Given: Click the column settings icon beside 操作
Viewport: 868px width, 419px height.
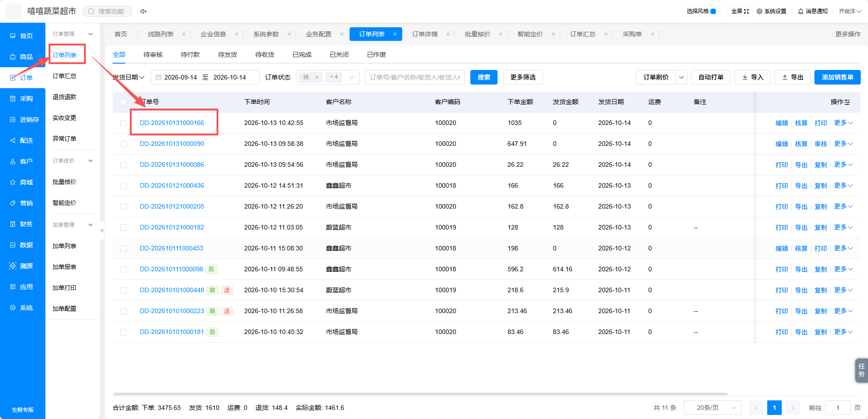Looking at the screenshot, I should [847, 102].
